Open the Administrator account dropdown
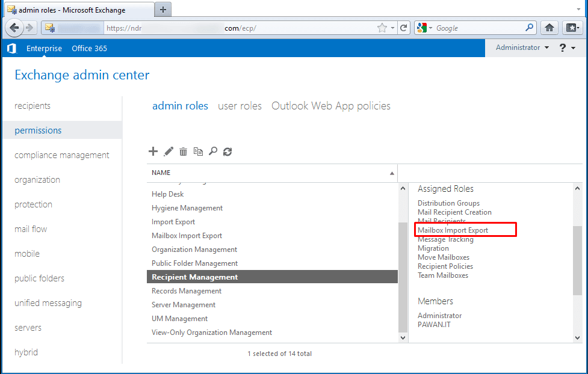The width and height of the screenshot is (588, 374). pos(522,48)
